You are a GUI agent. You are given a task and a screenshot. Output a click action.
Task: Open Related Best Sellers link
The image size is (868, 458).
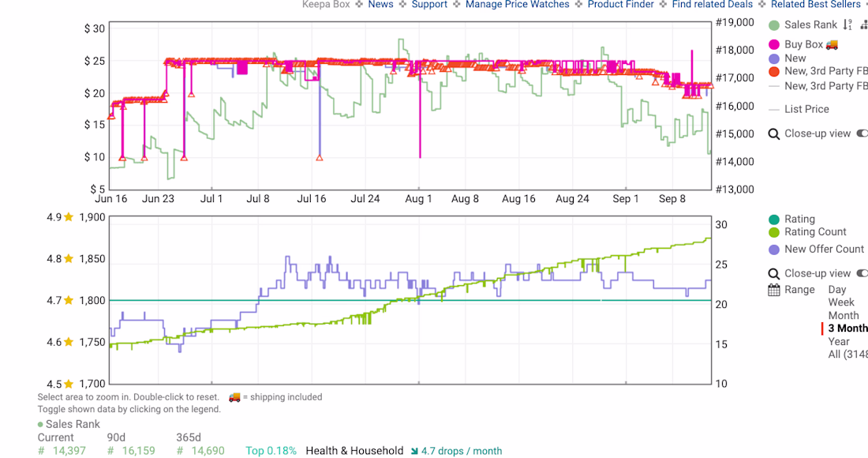coord(815,5)
